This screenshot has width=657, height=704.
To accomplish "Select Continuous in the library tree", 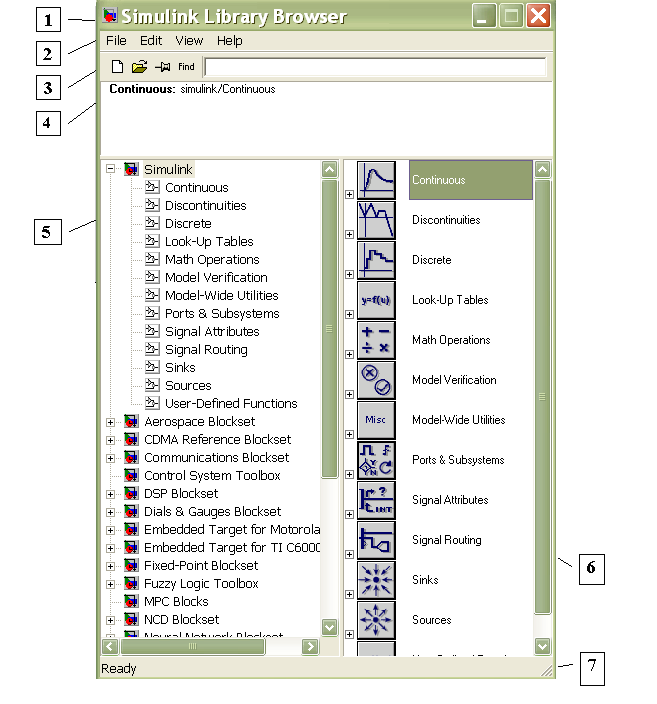I will [197, 188].
